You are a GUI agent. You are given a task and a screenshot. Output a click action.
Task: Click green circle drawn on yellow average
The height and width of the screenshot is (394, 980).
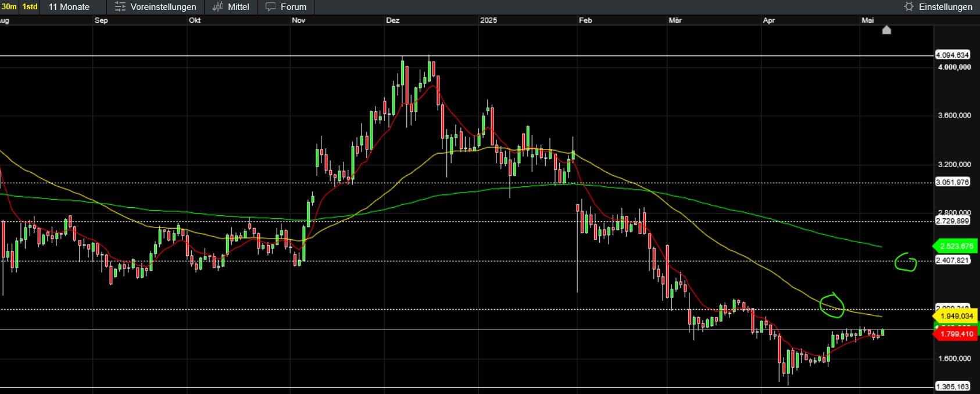point(832,306)
